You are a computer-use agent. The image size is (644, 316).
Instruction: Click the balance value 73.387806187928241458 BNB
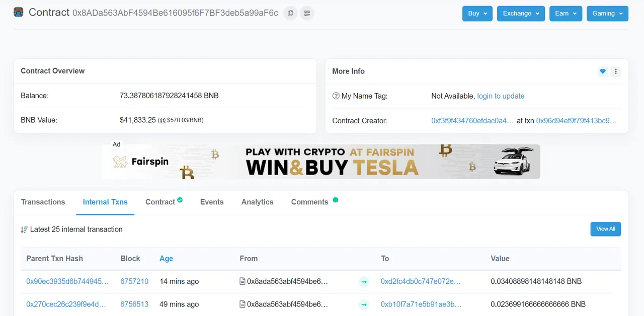(x=169, y=96)
